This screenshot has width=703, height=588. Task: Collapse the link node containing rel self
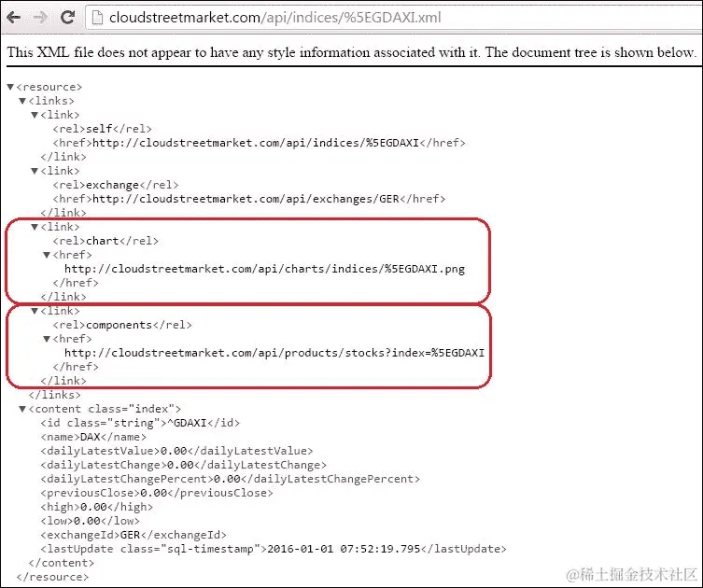[35, 115]
